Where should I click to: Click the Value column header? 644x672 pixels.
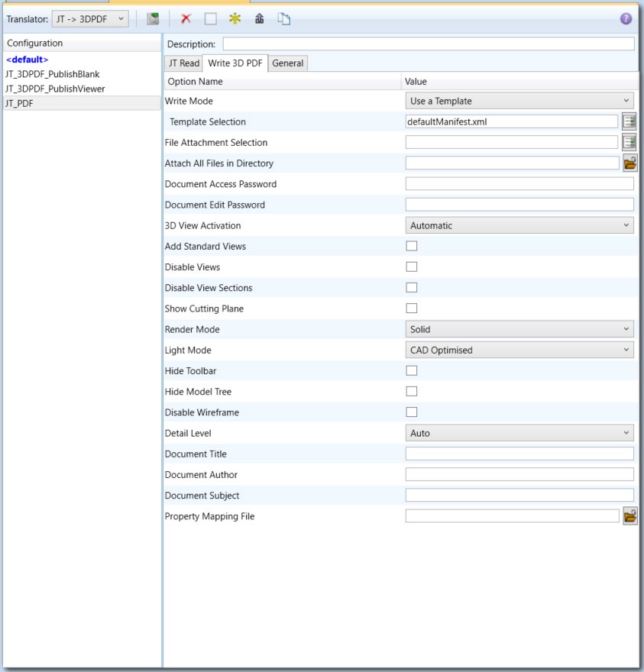click(519, 82)
